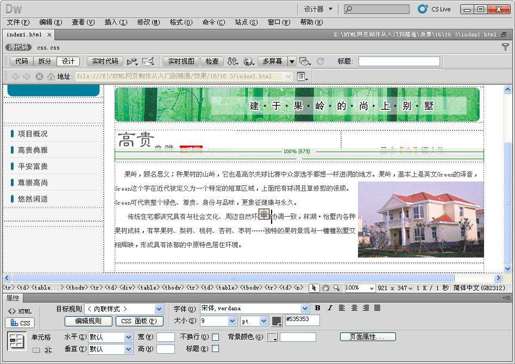
Task: Click the refresh design view icon
Action: [320, 61]
